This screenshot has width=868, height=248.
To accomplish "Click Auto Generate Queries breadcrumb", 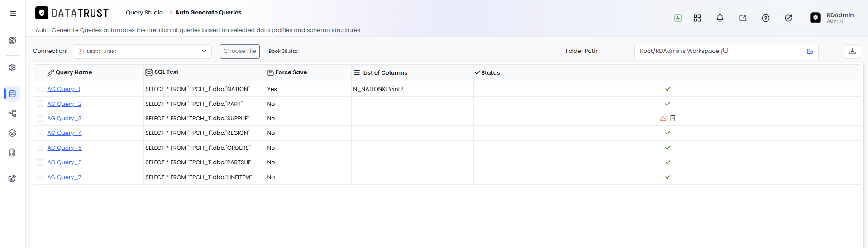I will click(208, 13).
